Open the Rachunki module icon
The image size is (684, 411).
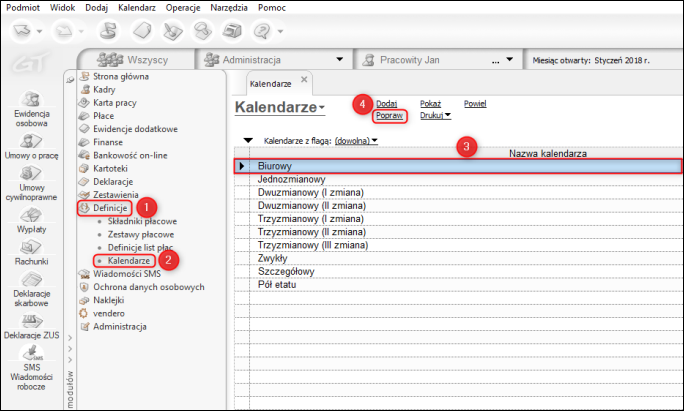click(31, 247)
